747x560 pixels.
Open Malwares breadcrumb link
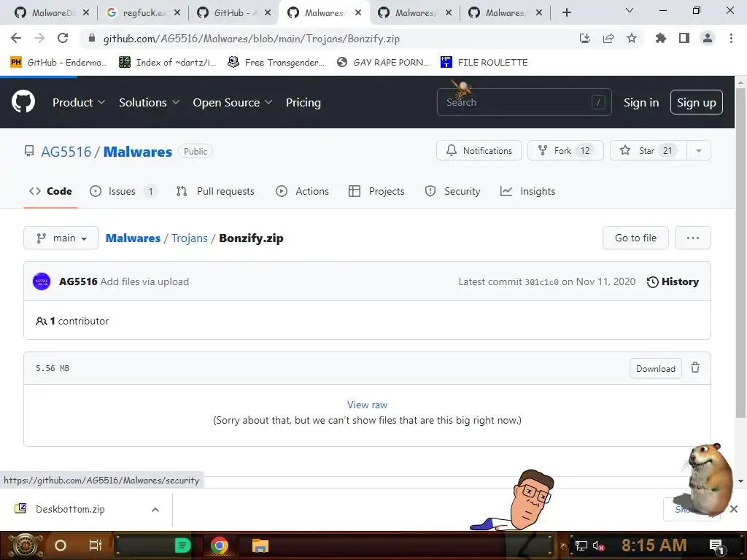133,238
